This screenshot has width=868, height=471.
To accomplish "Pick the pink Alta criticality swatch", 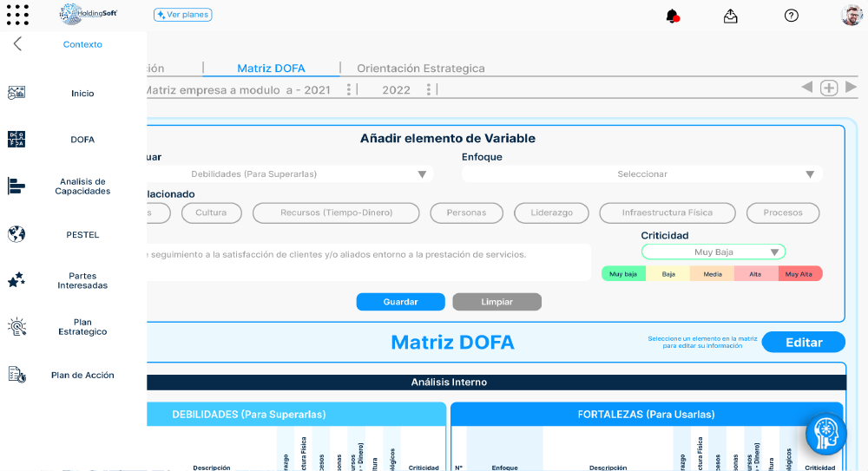I will point(756,274).
